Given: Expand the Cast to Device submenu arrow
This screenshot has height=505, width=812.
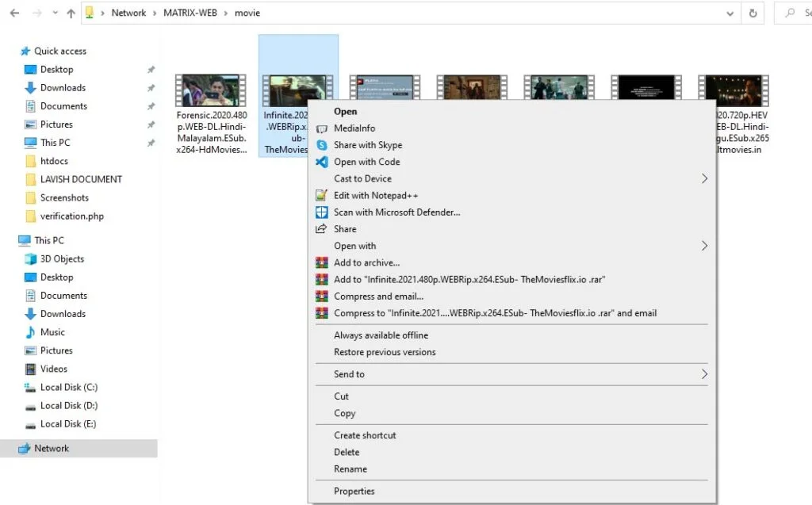Looking at the screenshot, I should tap(704, 178).
